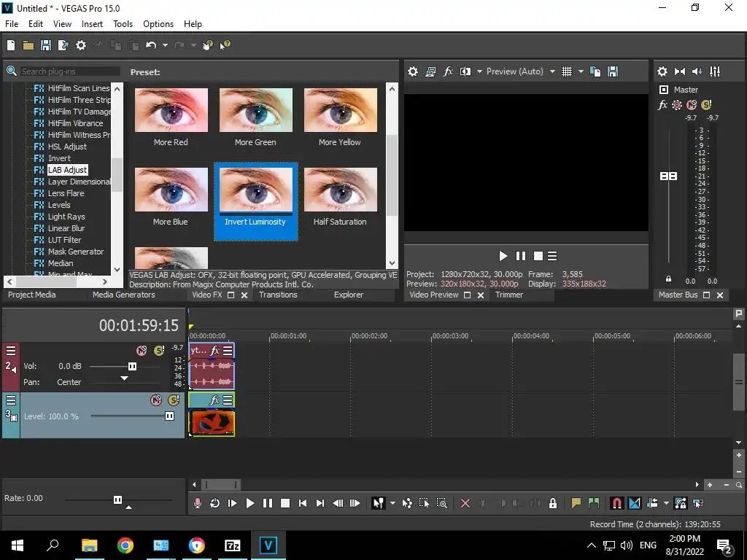Click Preview on External Monitor icon
747x560 pixels.
click(x=430, y=71)
